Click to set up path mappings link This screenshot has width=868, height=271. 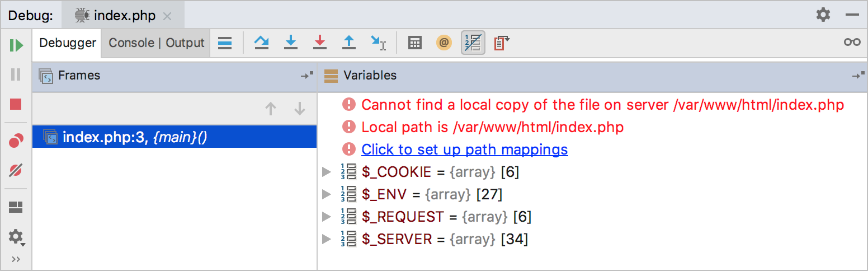464,149
